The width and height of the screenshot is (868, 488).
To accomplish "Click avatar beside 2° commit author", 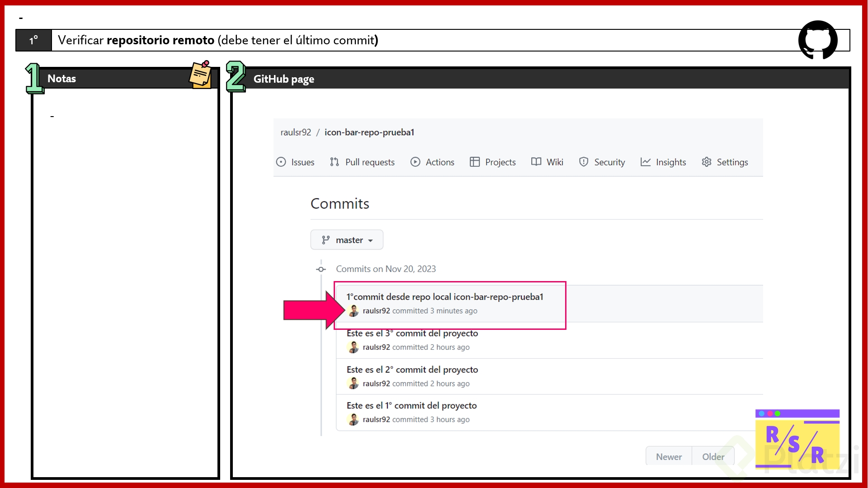I will point(353,383).
